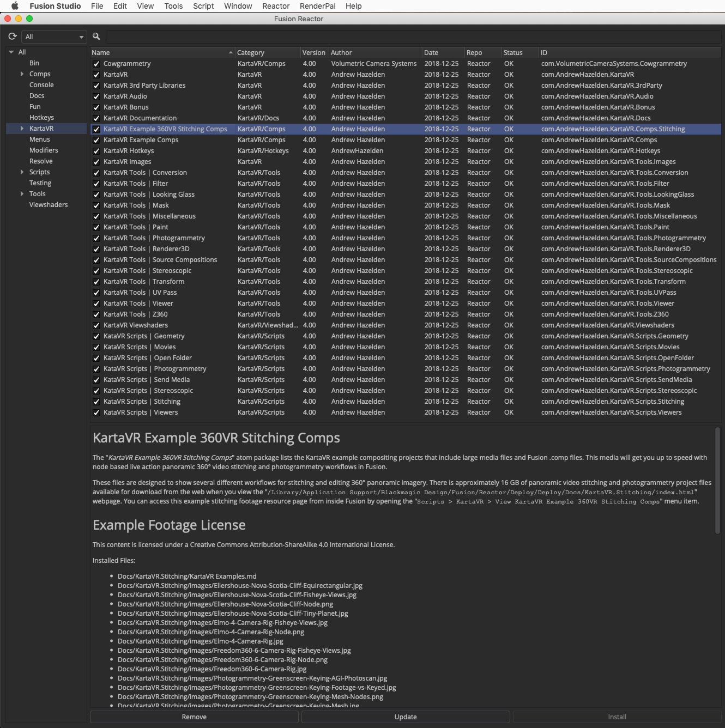Toggle KartaVR Tools | Z360 checkbox
The width and height of the screenshot is (725, 728).
96,314
